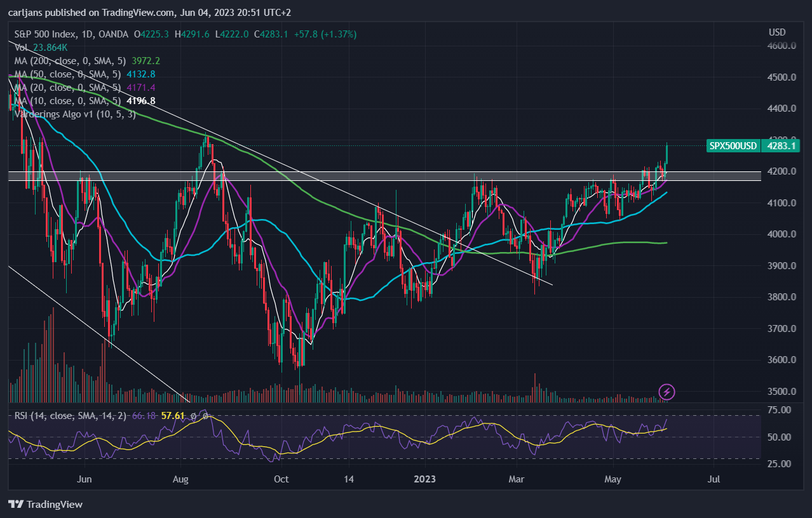812x518 pixels.
Task: Click the white horizontal resistance zone
Action: [384, 176]
